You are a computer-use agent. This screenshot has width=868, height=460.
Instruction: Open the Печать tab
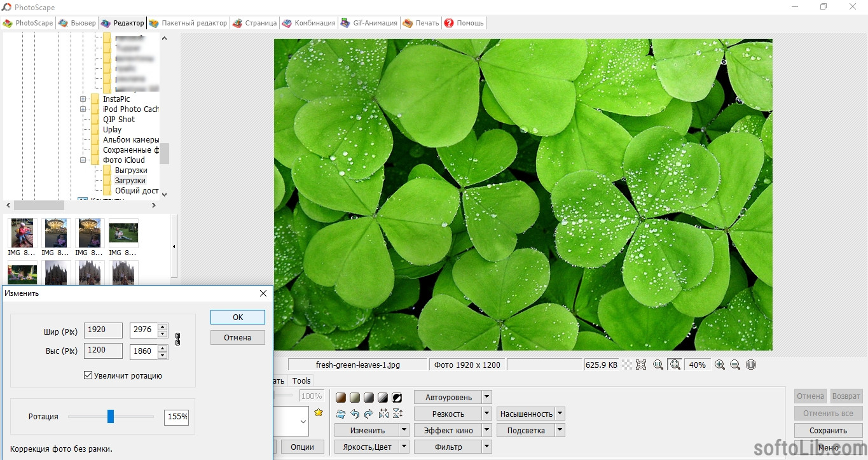pyautogui.click(x=421, y=23)
